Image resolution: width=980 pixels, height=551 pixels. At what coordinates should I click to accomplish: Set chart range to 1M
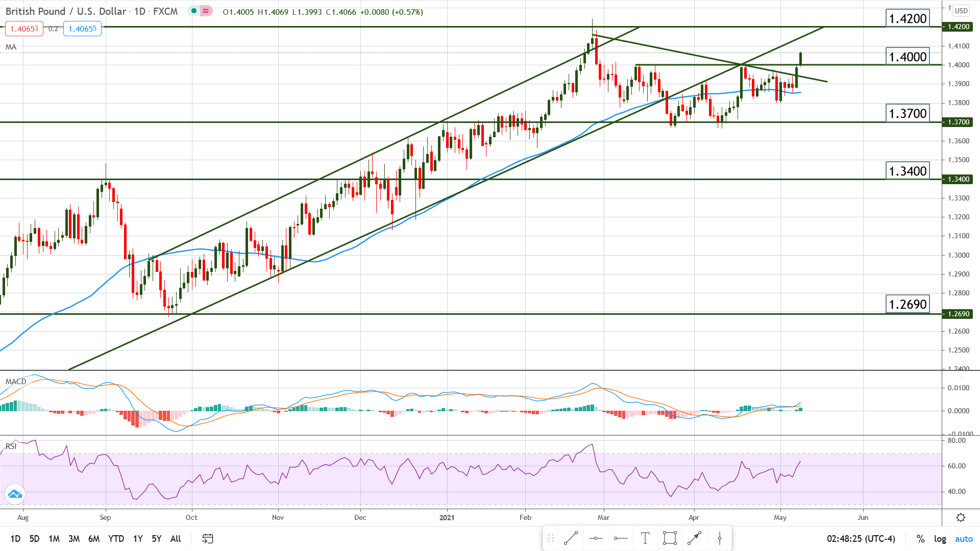point(54,539)
